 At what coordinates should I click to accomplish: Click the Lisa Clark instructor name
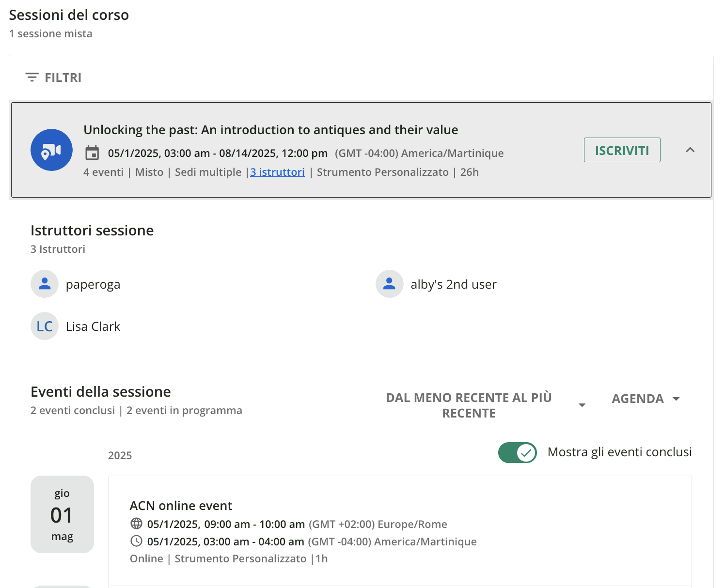coord(93,326)
